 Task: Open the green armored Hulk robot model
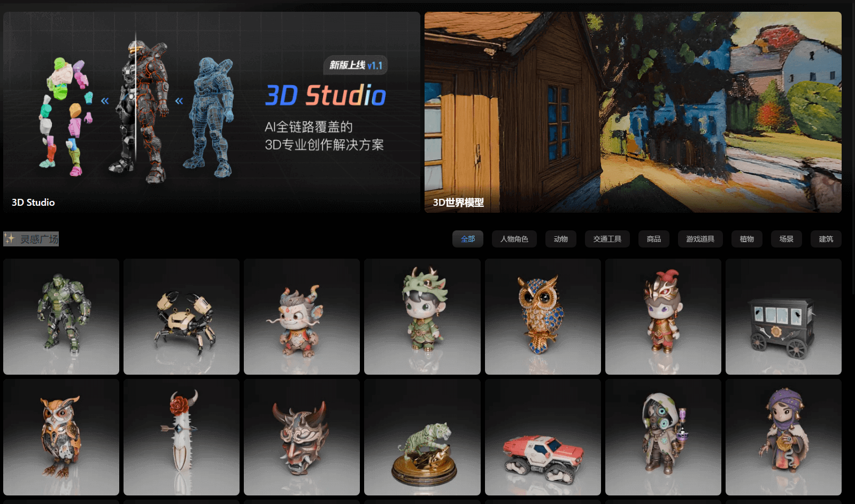click(61, 316)
